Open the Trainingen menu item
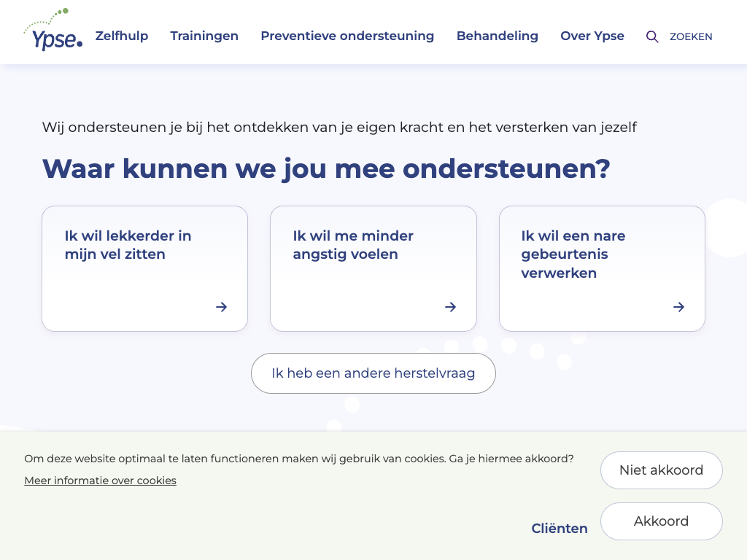The image size is (747, 560). [x=204, y=36]
